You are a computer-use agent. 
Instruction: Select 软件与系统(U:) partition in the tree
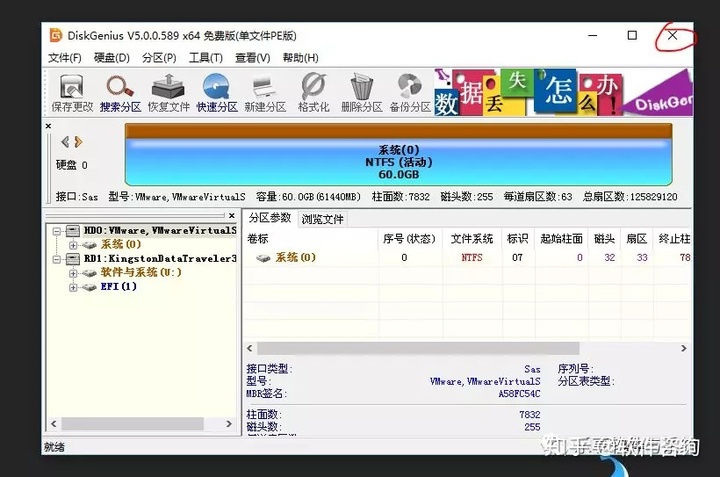[x=141, y=272]
